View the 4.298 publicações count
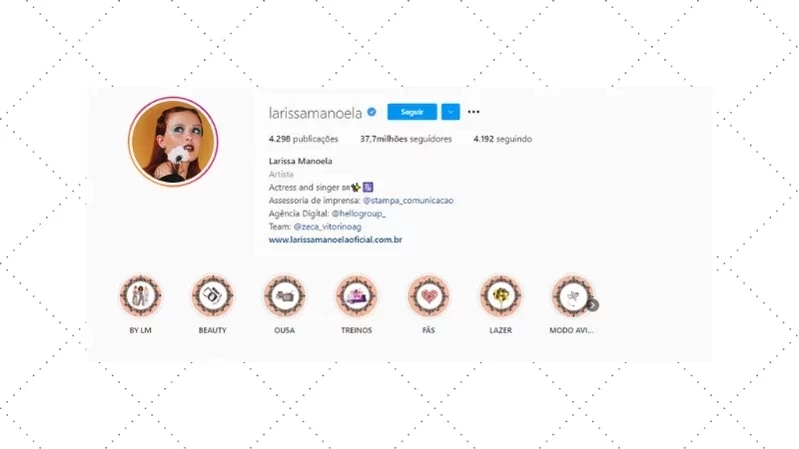 point(303,139)
